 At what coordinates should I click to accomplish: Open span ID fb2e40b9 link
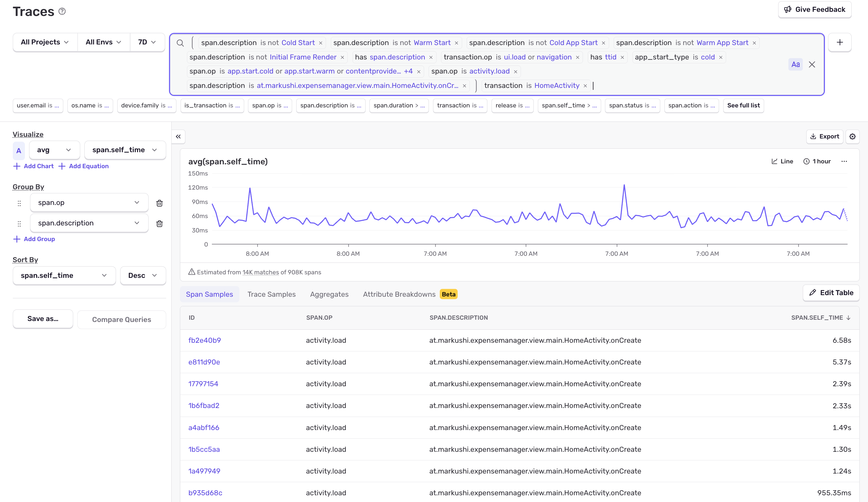click(204, 340)
